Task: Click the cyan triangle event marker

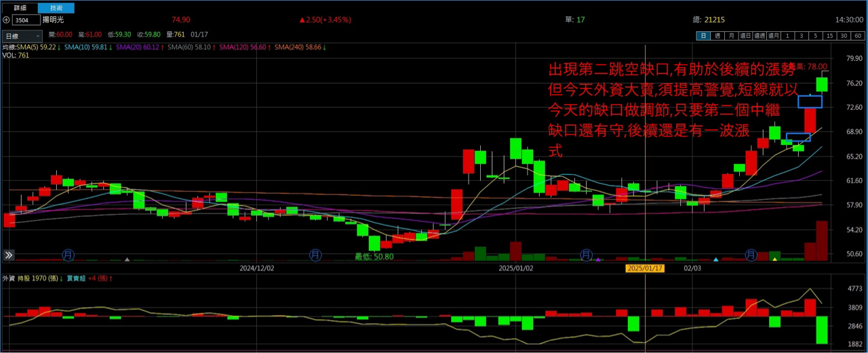Action: pos(717,259)
